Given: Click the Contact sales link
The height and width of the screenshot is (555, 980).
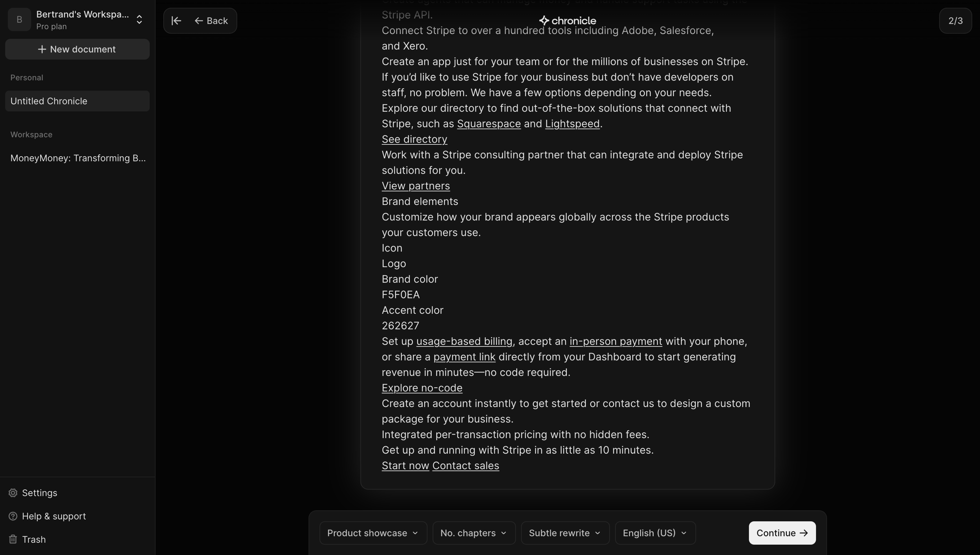Looking at the screenshot, I should pyautogui.click(x=465, y=466).
